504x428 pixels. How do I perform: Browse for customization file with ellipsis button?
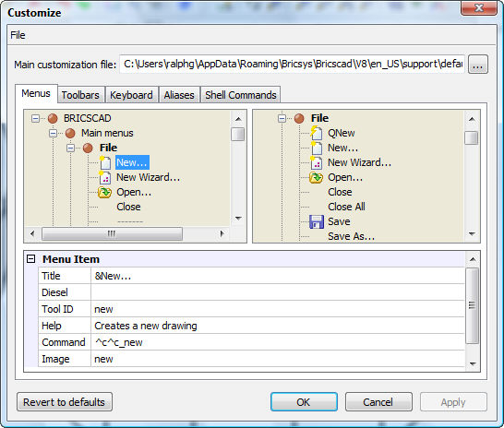pyautogui.click(x=477, y=65)
